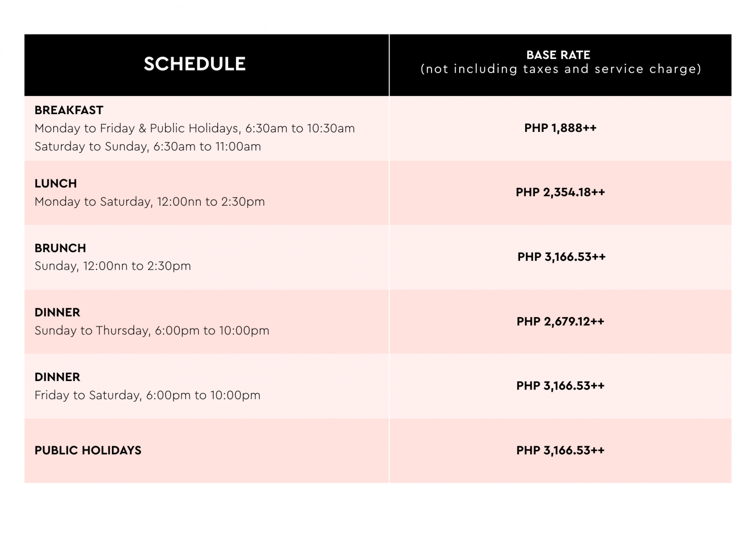This screenshot has width=756, height=533.
Task: Click the Sunday to Thursday dinner hours
Action: [152, 330]
